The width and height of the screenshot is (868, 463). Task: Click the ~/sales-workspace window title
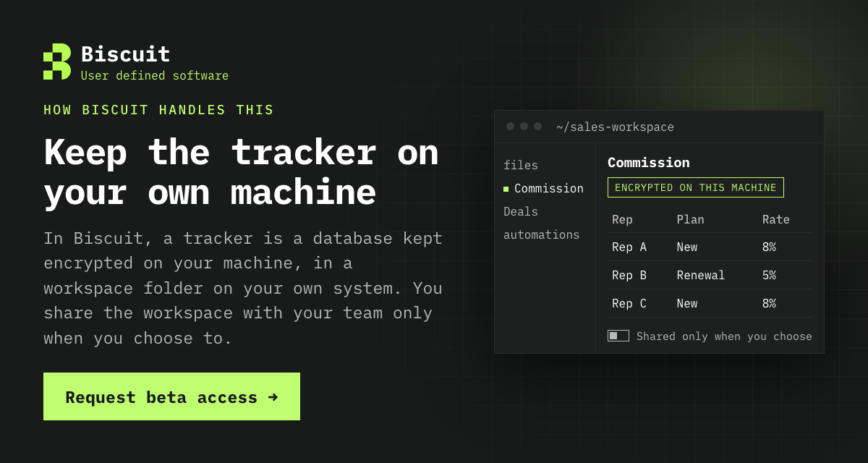(x=615, y=127)
